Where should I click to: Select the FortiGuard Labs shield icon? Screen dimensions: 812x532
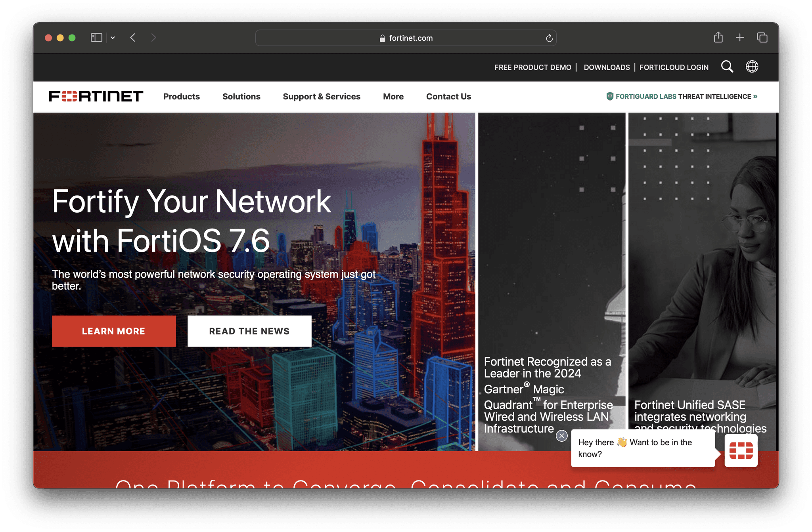tap(609, 96)
